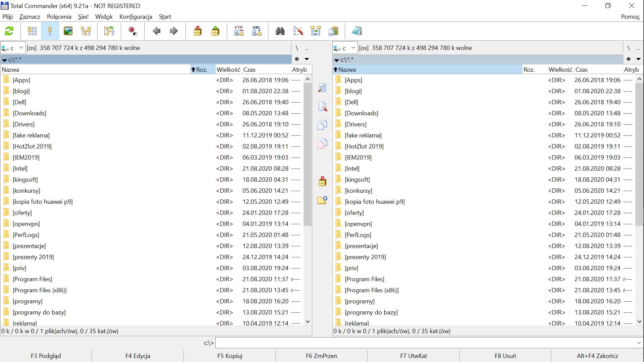Image resolution: width=644 pixels, height=362 pixels.
Task: Click the left panel scroll down arrow
Action: (308, 322)
